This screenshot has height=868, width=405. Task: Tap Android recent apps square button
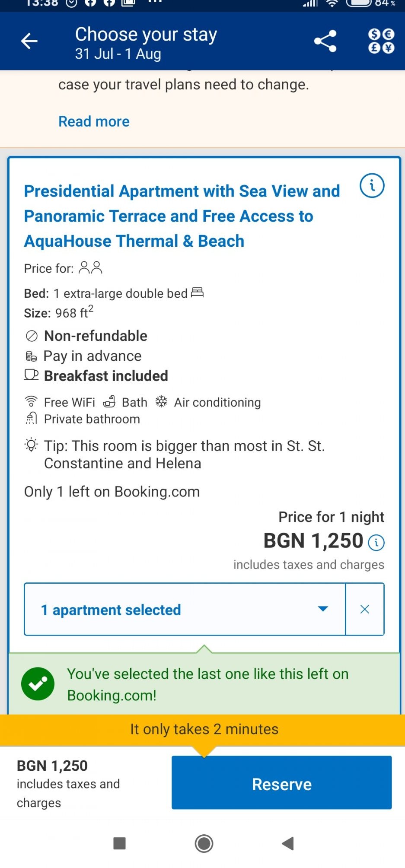coord(119,843)
